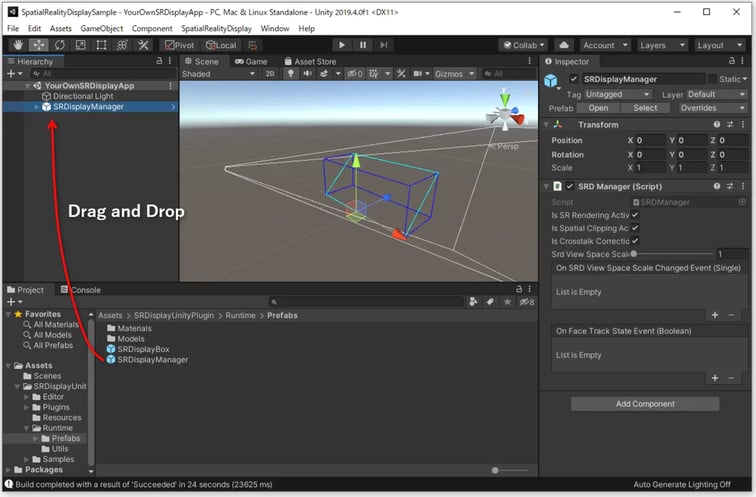Open SRD Manager script options menu
Viewport: 756px width, 497px height.
(742, 186)
